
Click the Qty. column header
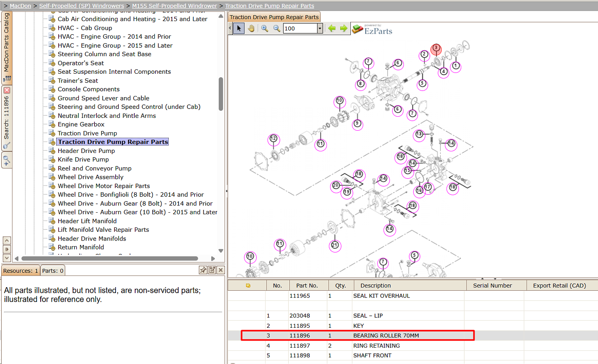pyautogui.click(x=340, y=286)
